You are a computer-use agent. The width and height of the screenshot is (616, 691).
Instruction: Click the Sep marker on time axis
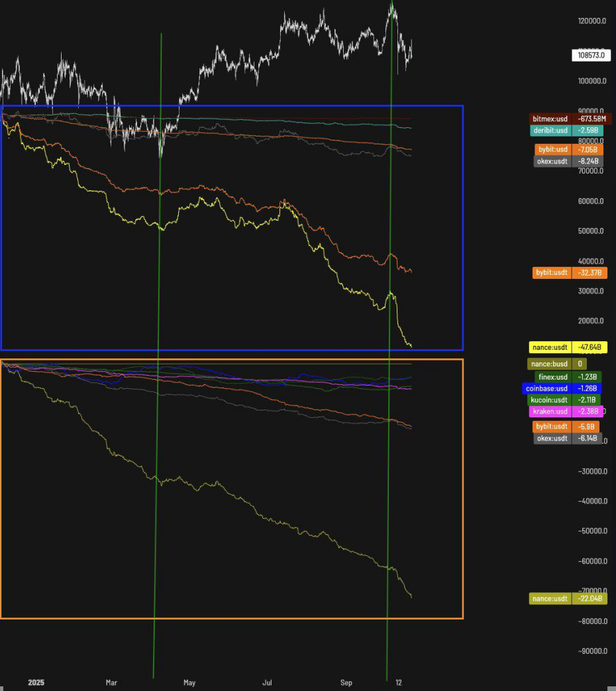coord(347,682)
